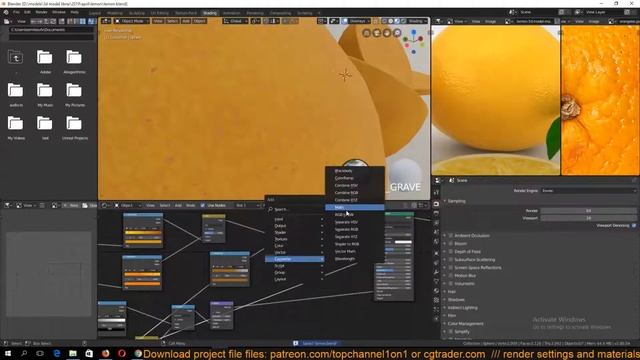Expand the Shadows panel
Viewport: 640px width, 360px height.
[444, 300]
